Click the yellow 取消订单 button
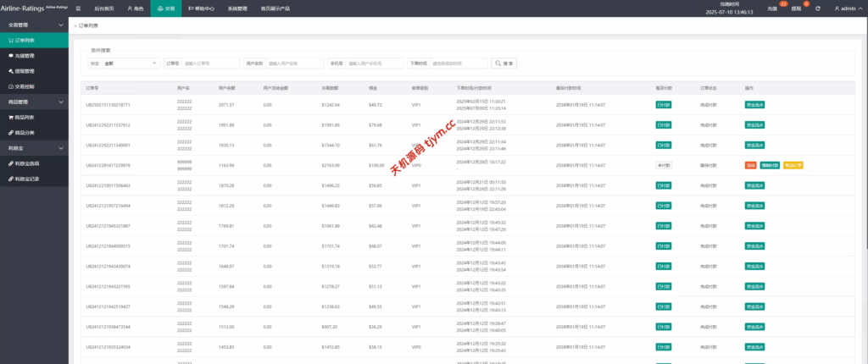868x364 pixels. (x=794, y=165)
